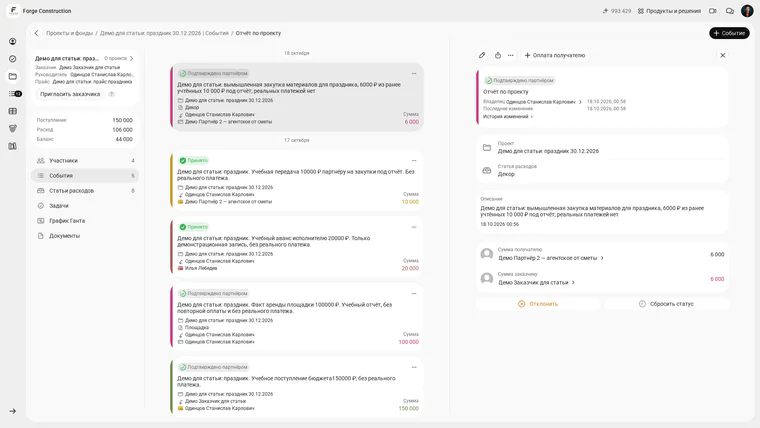The image size is (760, 428).
Task: Expand История изменений link
Action: pyautogui.click(x=507, y=116)
